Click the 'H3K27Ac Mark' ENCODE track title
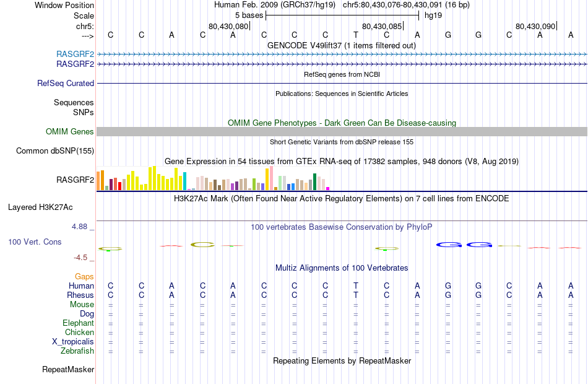The height and width of the screenshot is (384, 588). 342,198
